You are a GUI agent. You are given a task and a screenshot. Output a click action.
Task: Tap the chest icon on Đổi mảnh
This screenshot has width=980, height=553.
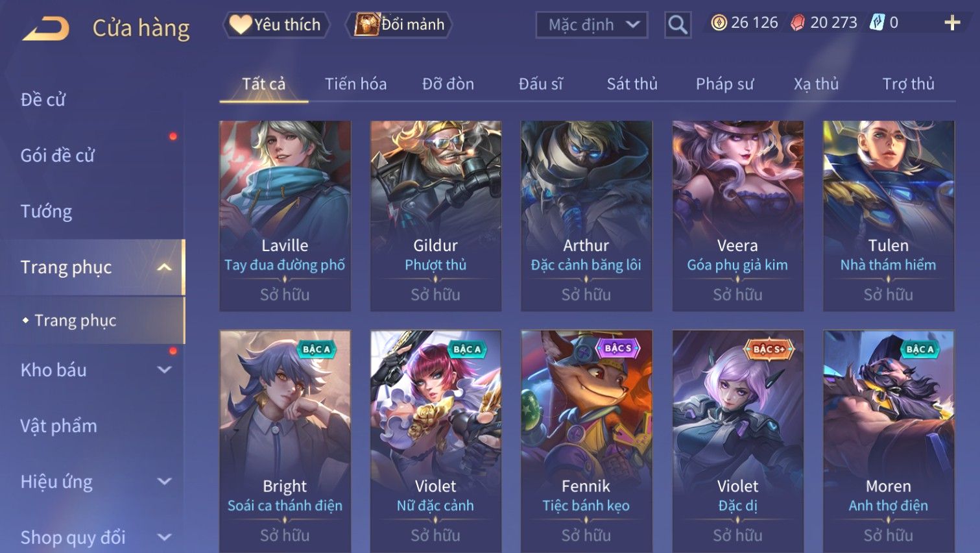point(366,25)
